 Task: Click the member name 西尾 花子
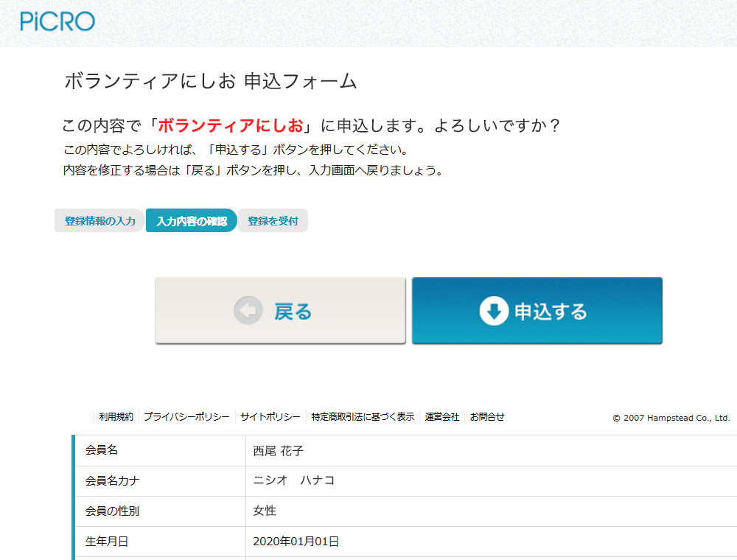pos(279,451)
